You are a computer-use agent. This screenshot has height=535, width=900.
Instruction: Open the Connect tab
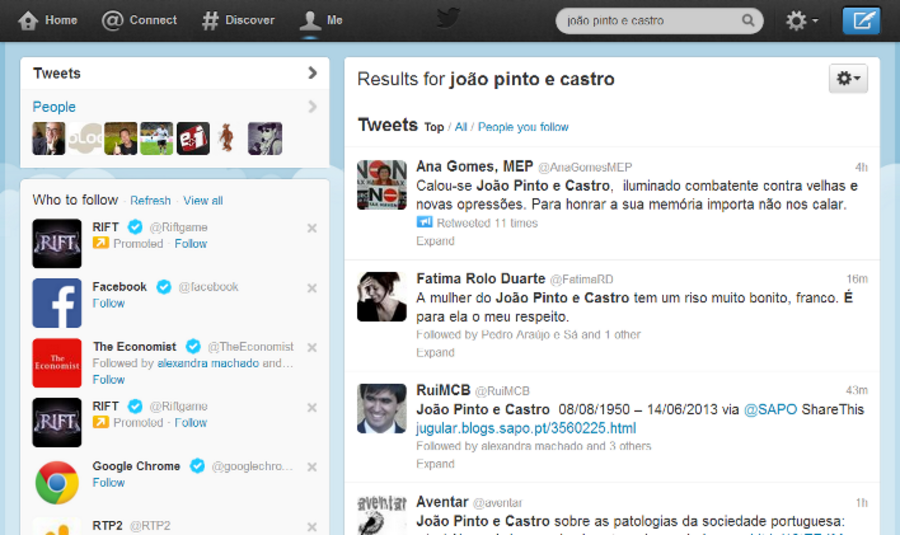(139, 20)
